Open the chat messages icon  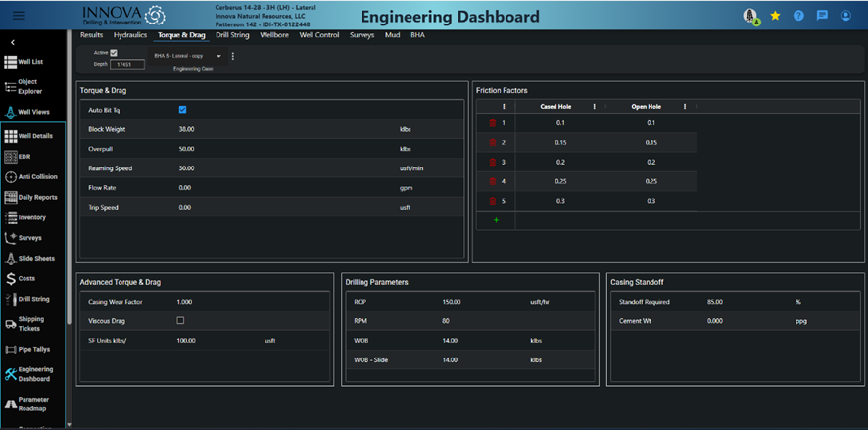(822, 16)
